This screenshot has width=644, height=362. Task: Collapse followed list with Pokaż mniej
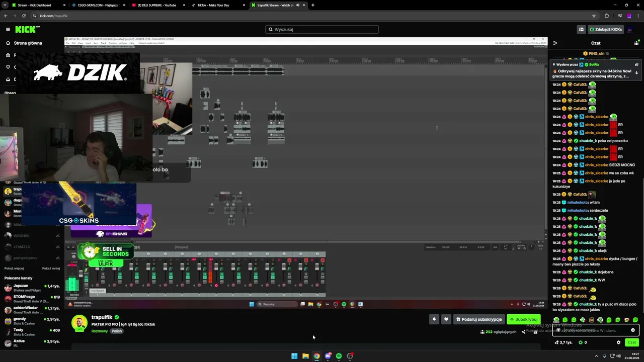coord(51,268)
